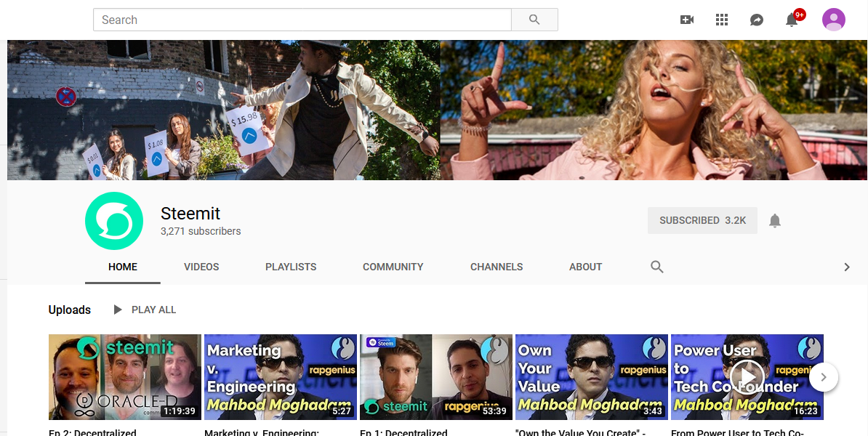This screenshot has width=868, height=436.
Task: Open the purple account avatar menu
Action: [x=834, y=20]
